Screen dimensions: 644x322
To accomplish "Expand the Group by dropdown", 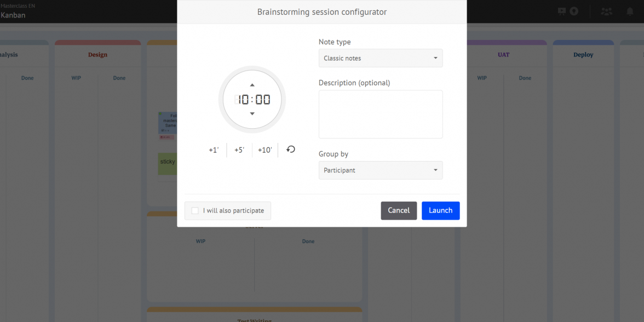I will click(x=381, y=170).
